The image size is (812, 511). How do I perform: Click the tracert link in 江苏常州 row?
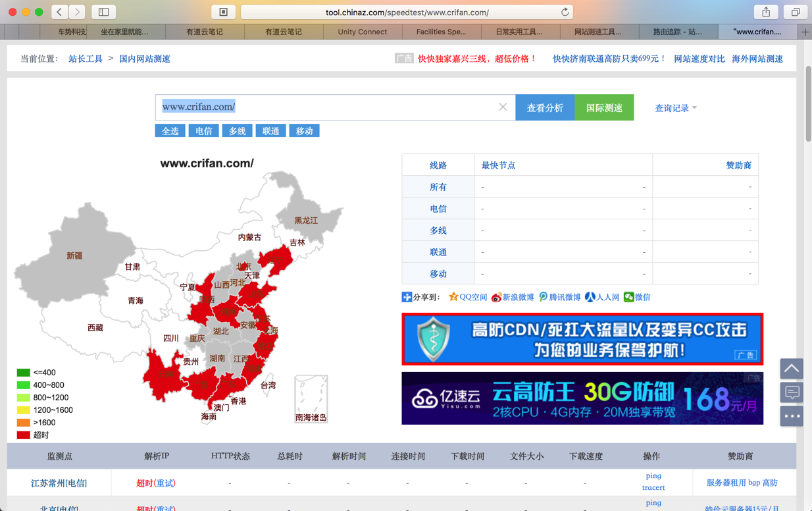coord(653,487)
